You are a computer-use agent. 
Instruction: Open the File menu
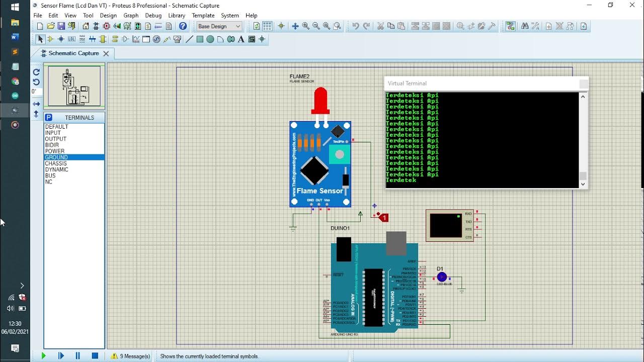[38, 16]
